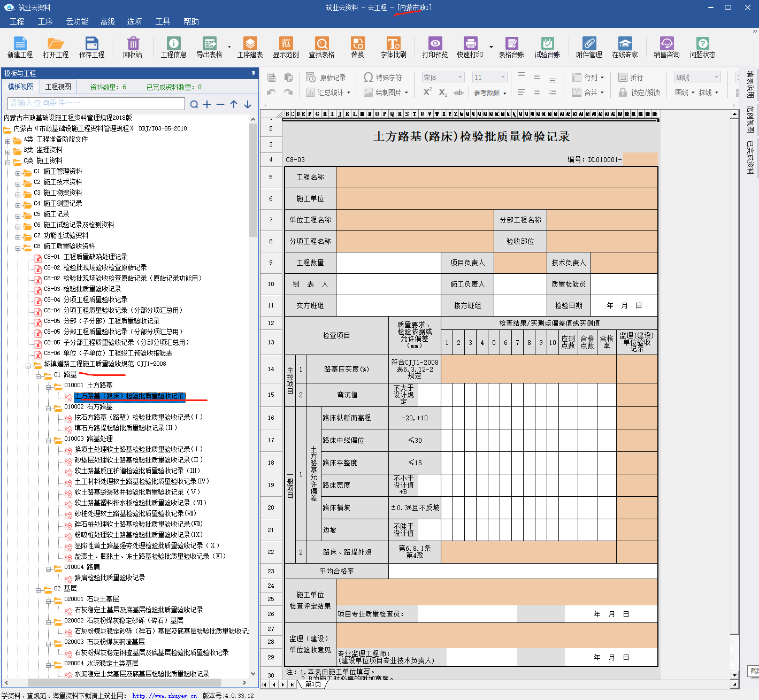Click the redo arrow icon

tap(288, 93)
